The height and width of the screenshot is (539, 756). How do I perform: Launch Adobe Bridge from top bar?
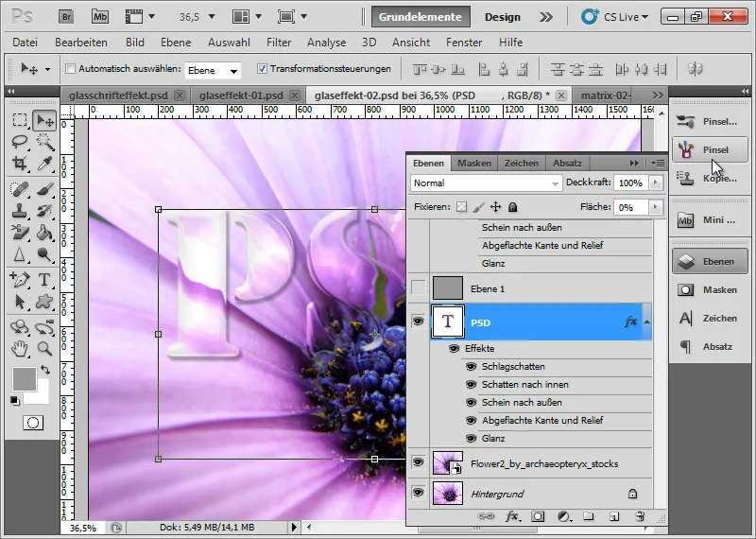pos(66,17)
